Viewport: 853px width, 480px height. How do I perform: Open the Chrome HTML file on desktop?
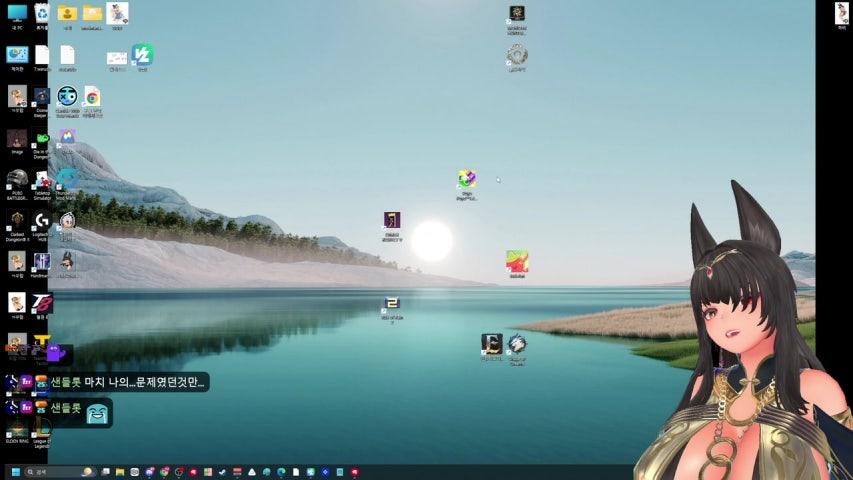[92, 101]
